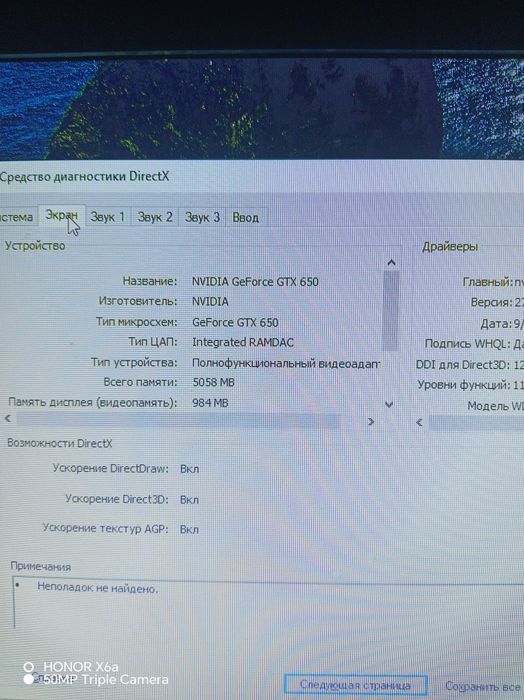Click the Примечания heading

tap(41, 567)
